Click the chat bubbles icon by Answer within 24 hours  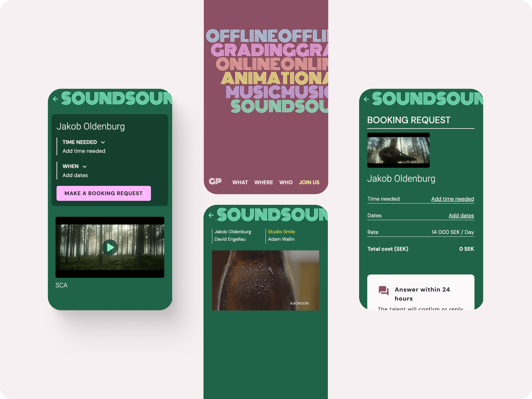tap(383, 290)
